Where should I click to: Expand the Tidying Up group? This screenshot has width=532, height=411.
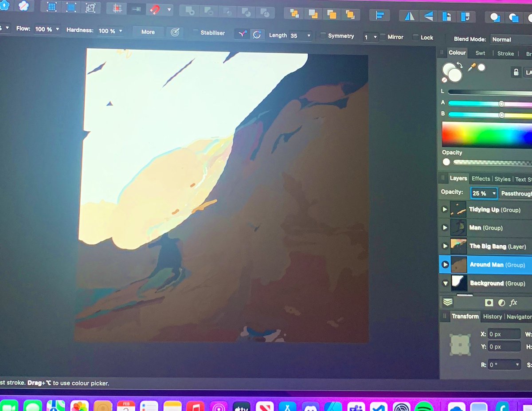click(445, 209)
